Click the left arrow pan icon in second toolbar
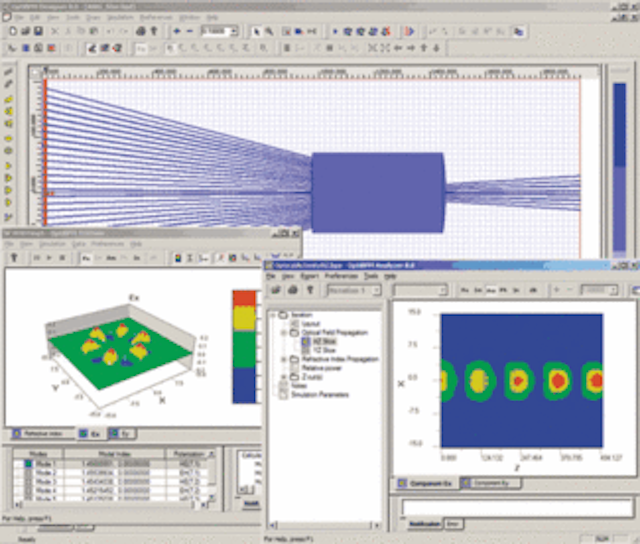 coord(398,48)
